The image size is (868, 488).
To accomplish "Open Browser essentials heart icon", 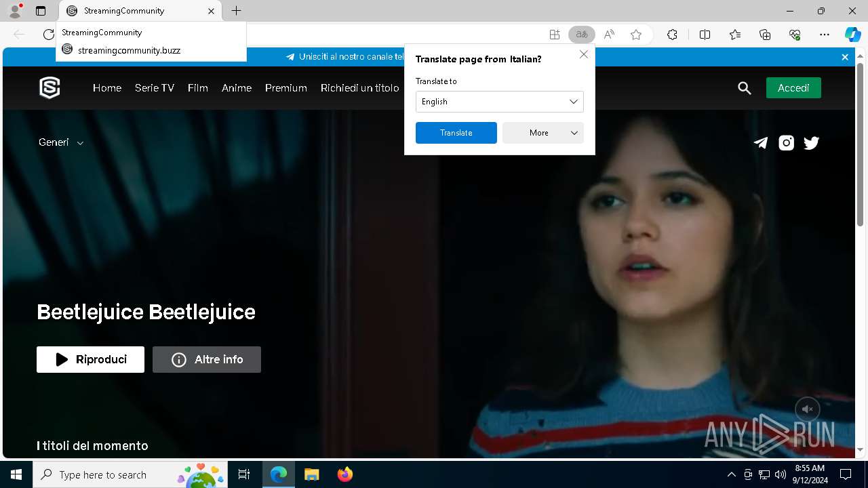I will coord(795,35).
